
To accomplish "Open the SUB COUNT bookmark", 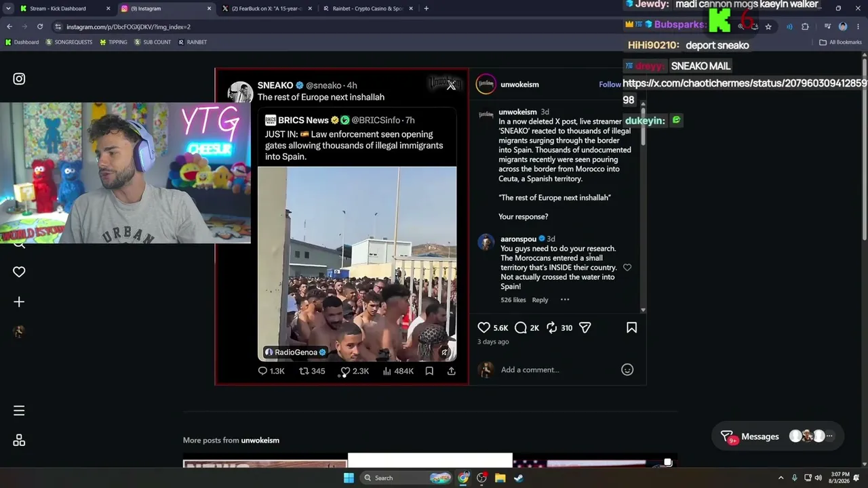I will click(x=153, y=42).
